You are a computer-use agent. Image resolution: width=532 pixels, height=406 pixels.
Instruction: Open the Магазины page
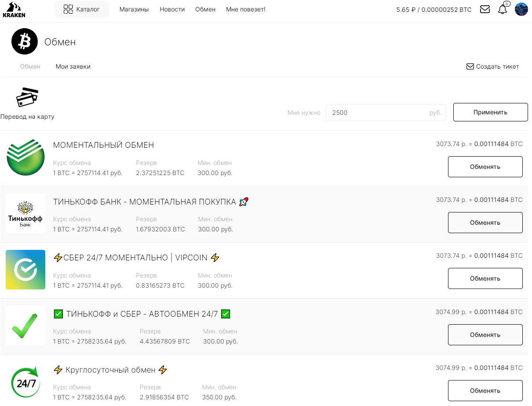(x=134, y=9)
